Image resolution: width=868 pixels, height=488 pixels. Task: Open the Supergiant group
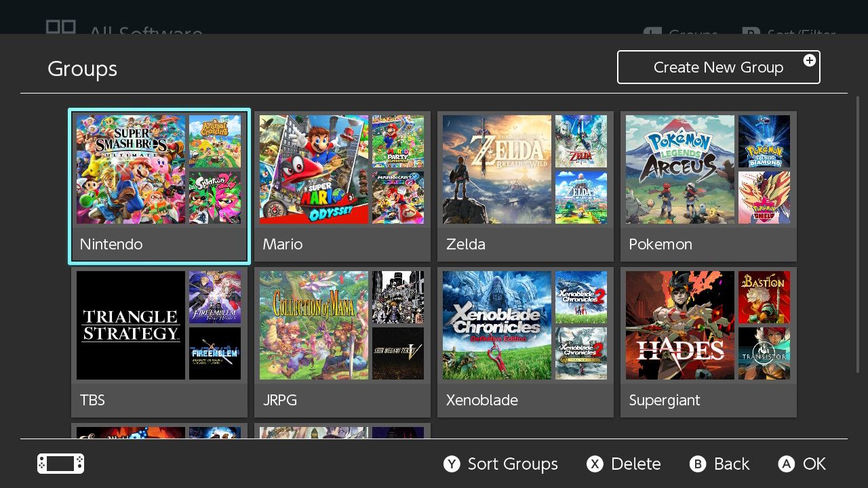[708, 342]
